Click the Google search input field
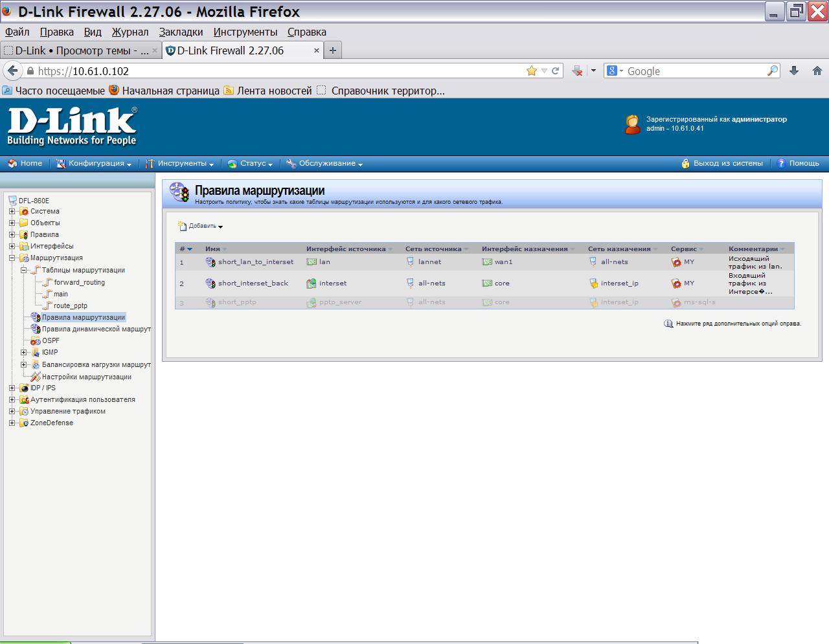829x644 pixels. tap(695, 71)
